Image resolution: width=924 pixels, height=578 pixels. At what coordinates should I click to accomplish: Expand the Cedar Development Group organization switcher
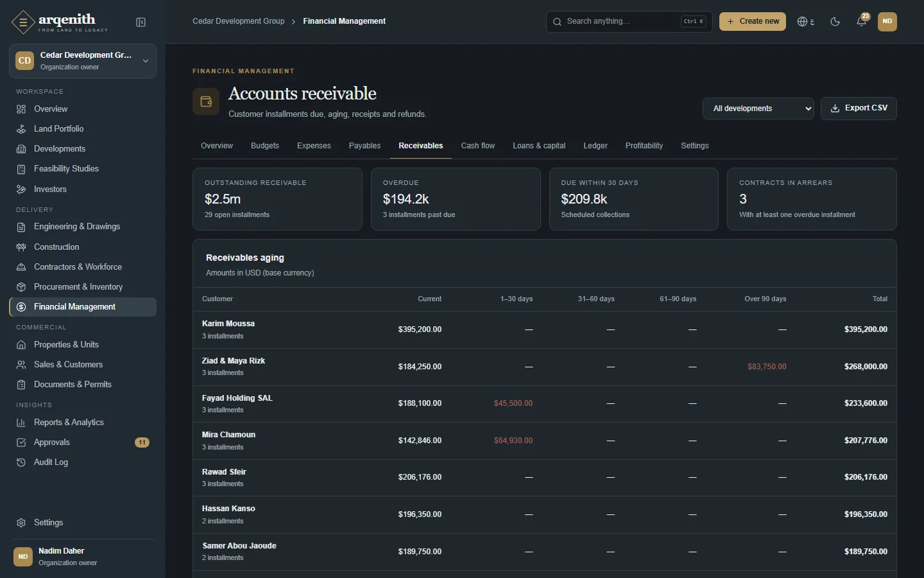(83, 61)
